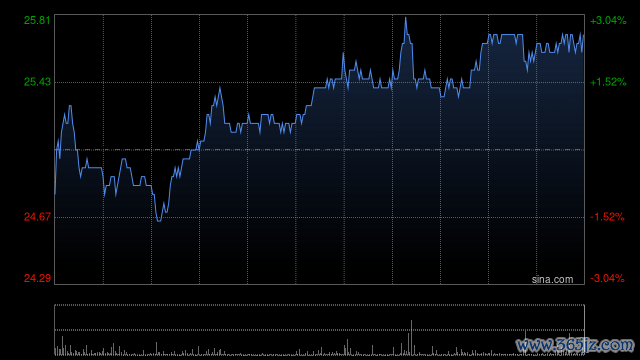
Task: Click the first early-session price spike
Action: (70, 107)
